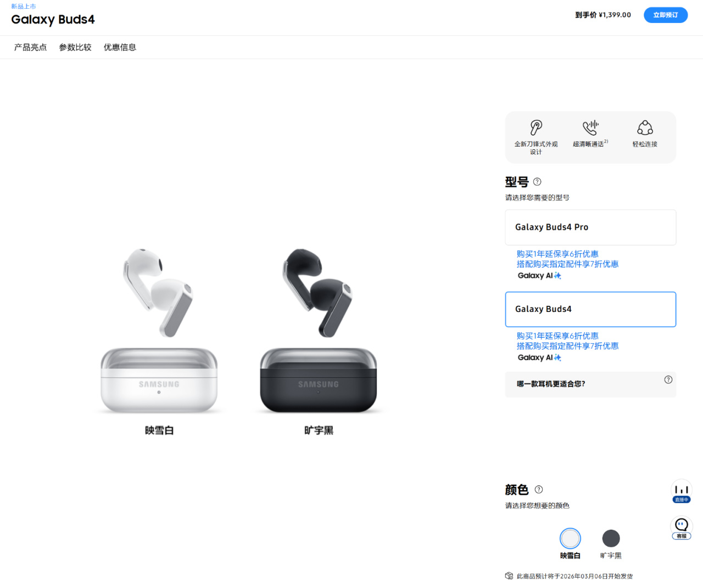
Task: Open the help icon beside 颜色
Action: (539, 489)
